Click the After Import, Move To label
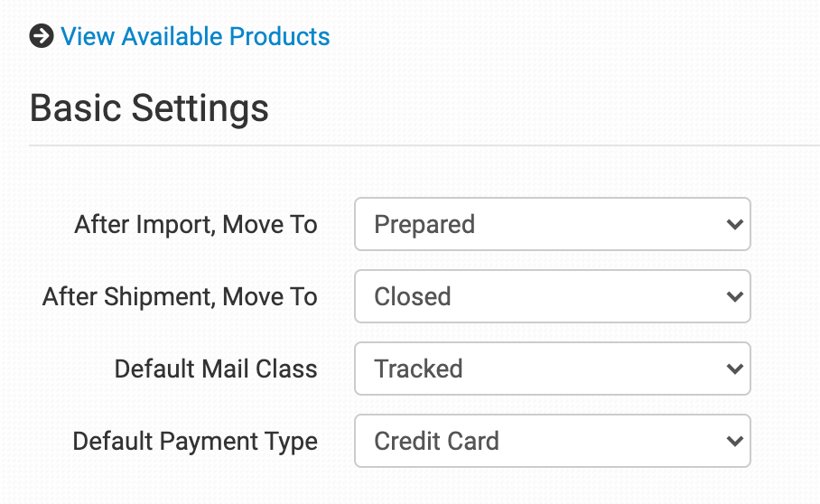The width and height of the screenshot is (820, 504). point(196,224)
